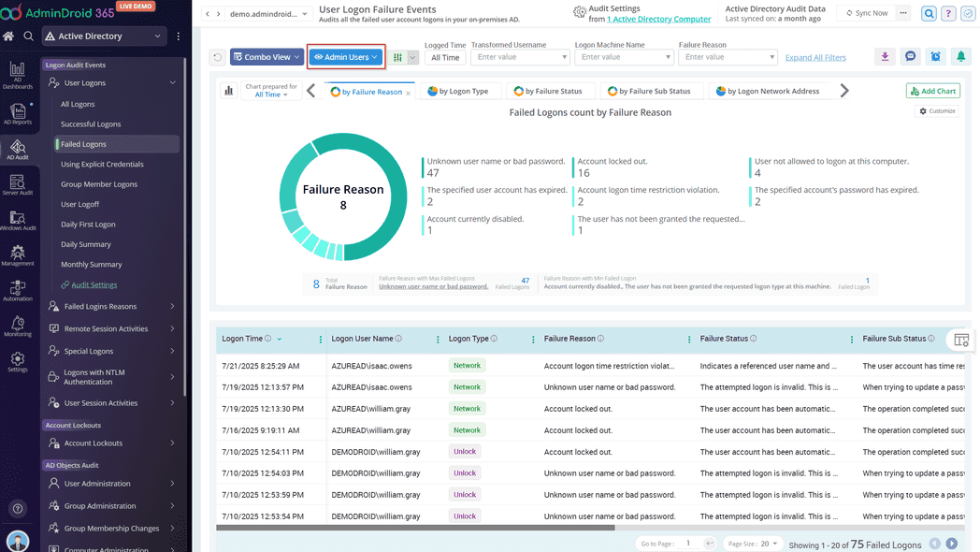Click Expand All Filters link
The height and width of the screenshot is (552, 980).
coord(815,57)
